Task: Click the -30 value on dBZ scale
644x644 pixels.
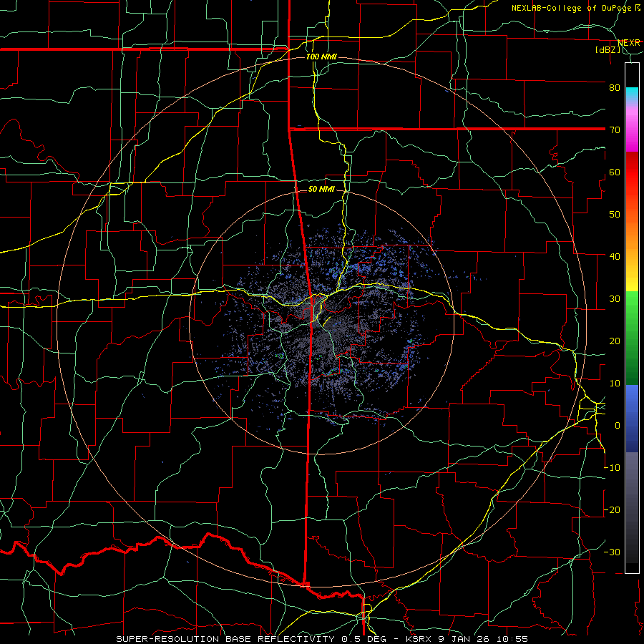Action: (x=612, y=552)
